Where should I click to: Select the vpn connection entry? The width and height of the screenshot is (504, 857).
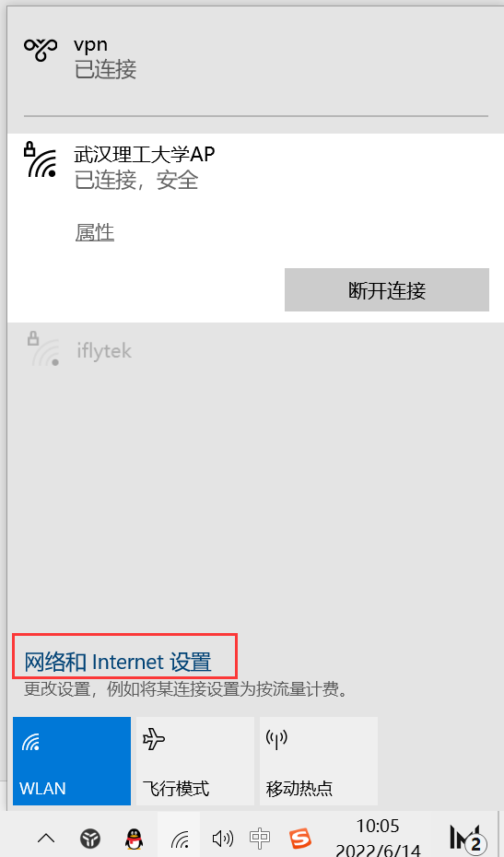tap(255, 58)
